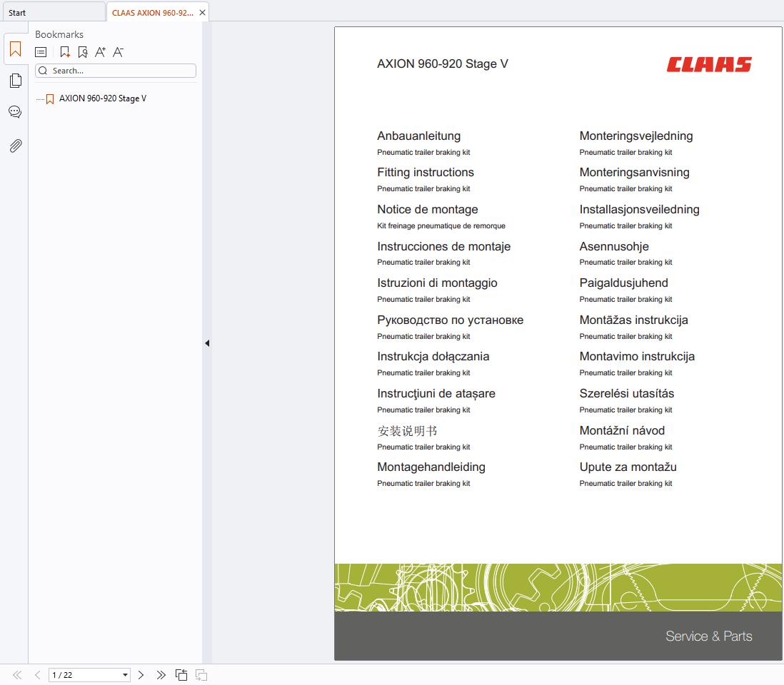This screenshot has width=784, height=685.
Task: Click the Fitting instructions heading
Action: coord(426,173)
